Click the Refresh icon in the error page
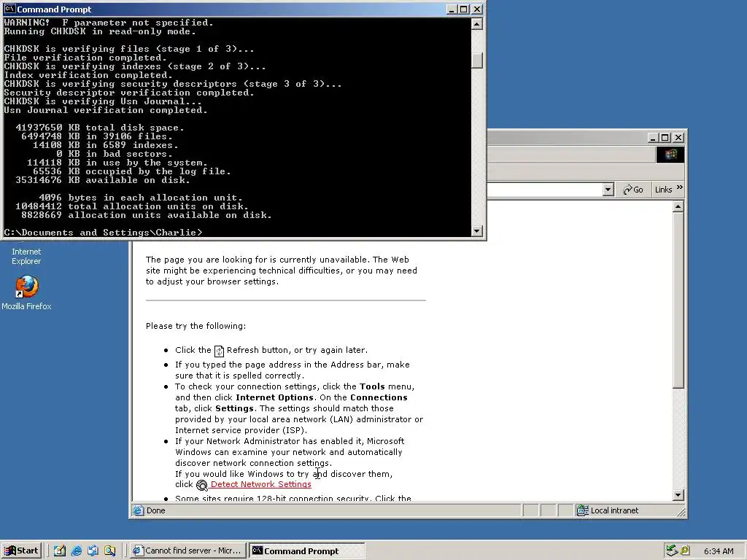The image size is (747, 560). [x=219, y=351]
